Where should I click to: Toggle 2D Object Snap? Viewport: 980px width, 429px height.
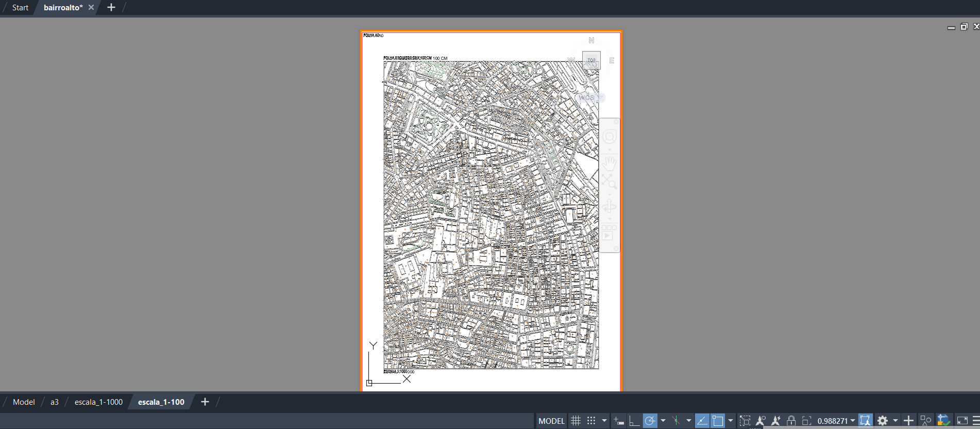[718, 421]
